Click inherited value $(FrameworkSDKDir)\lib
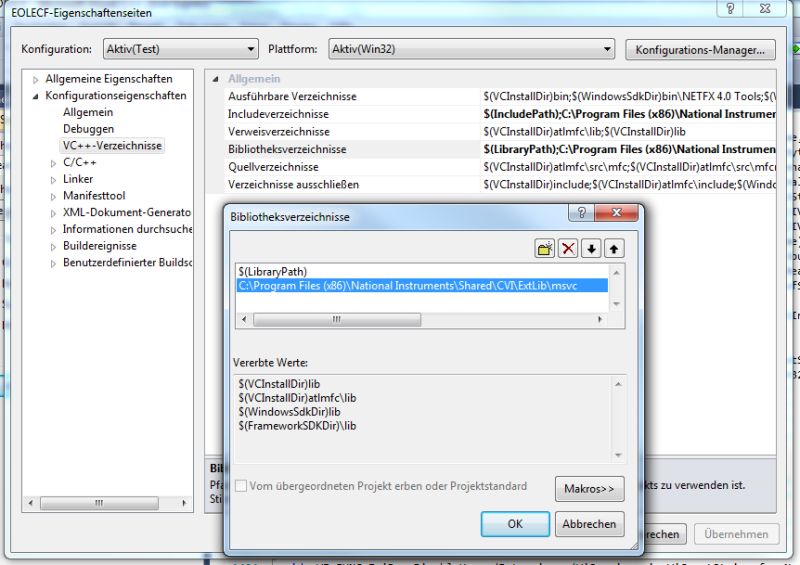The height and width of the screenshot is (565, 800). point(297,426)
